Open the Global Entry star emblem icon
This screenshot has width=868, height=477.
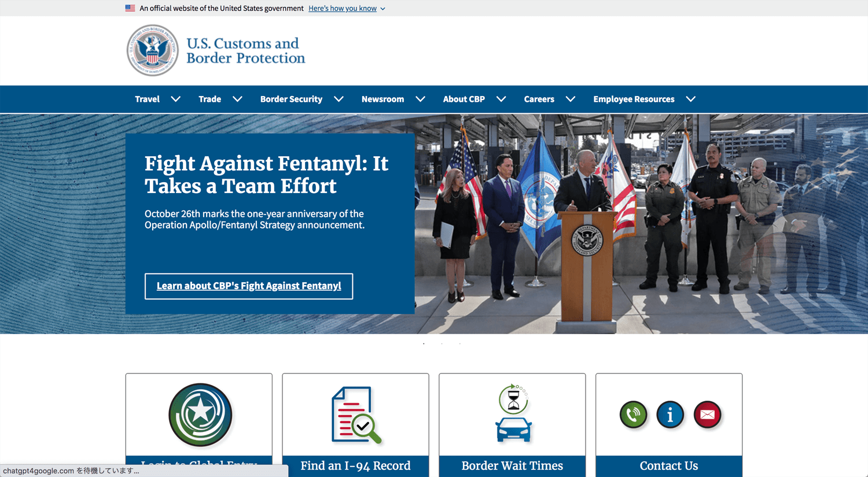click(x=200, y=415)
